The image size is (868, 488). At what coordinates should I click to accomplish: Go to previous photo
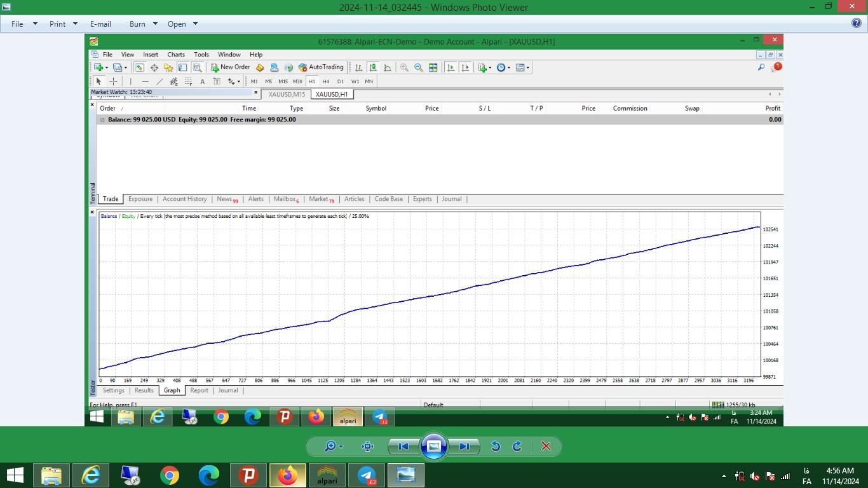pos(403,446)
